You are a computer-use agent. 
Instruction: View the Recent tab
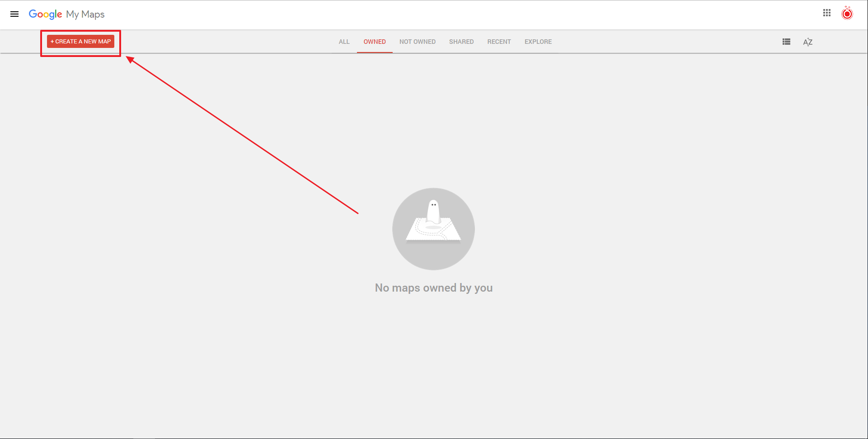499,42
